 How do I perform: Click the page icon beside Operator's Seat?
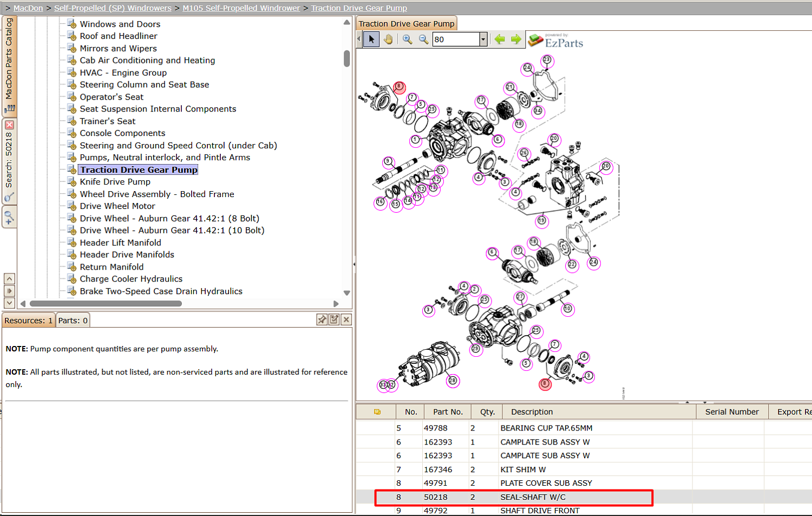tap(71, 97)
